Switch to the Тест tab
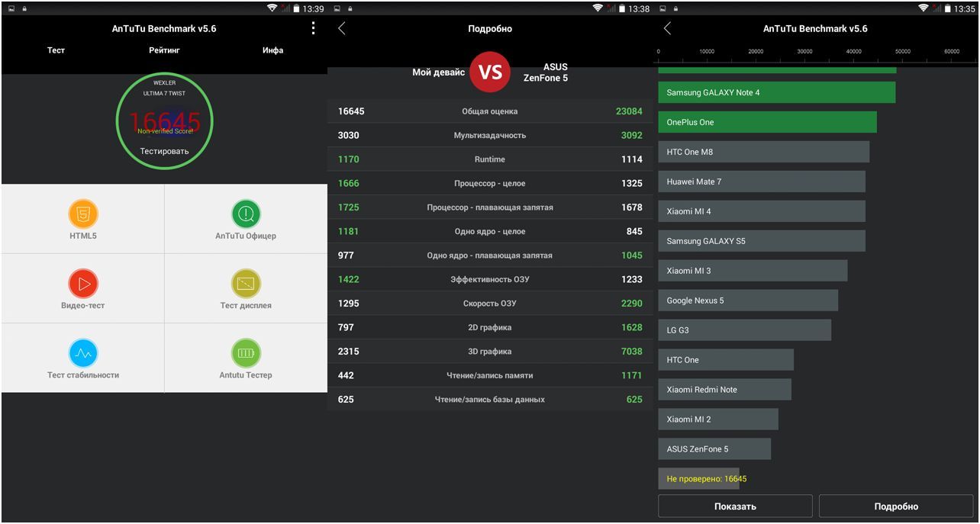 coord(56,50)
